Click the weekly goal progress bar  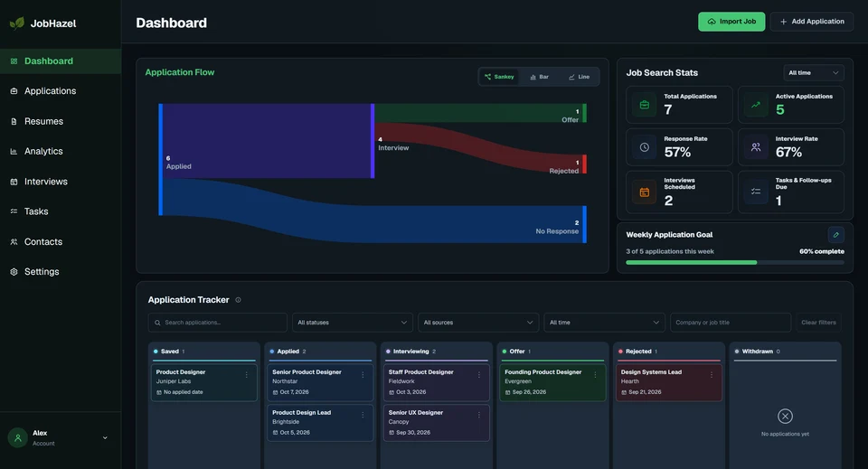point(734,262)
